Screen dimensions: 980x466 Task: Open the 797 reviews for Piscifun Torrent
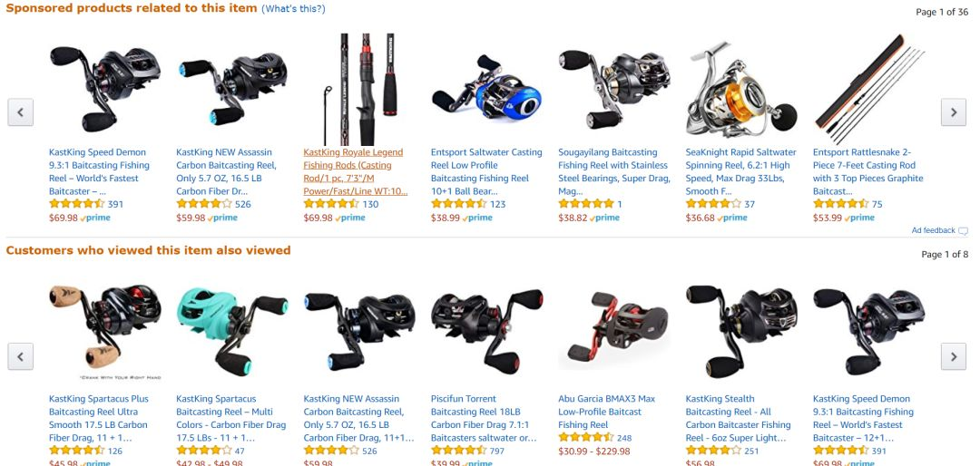497,451
